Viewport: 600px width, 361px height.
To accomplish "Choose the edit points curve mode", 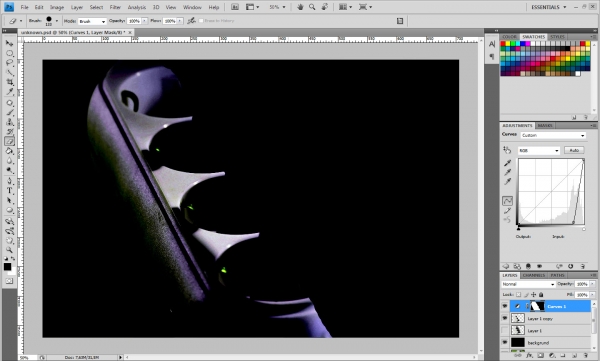I will coord(507,201).
